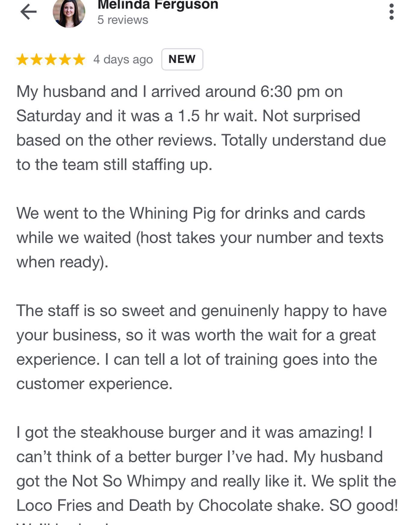
Task: View the reviewer's "5 reviews" count
Action: coord(123,20)
